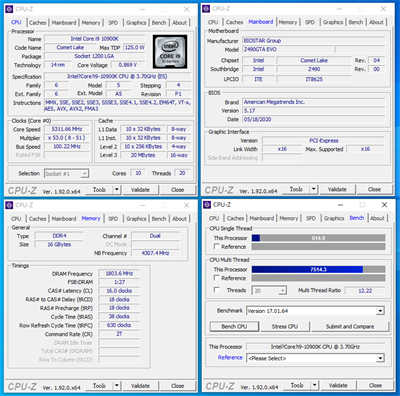The image size is (400, 396).
Task: Click the Channel # value Dual
Action: point(155,236)
